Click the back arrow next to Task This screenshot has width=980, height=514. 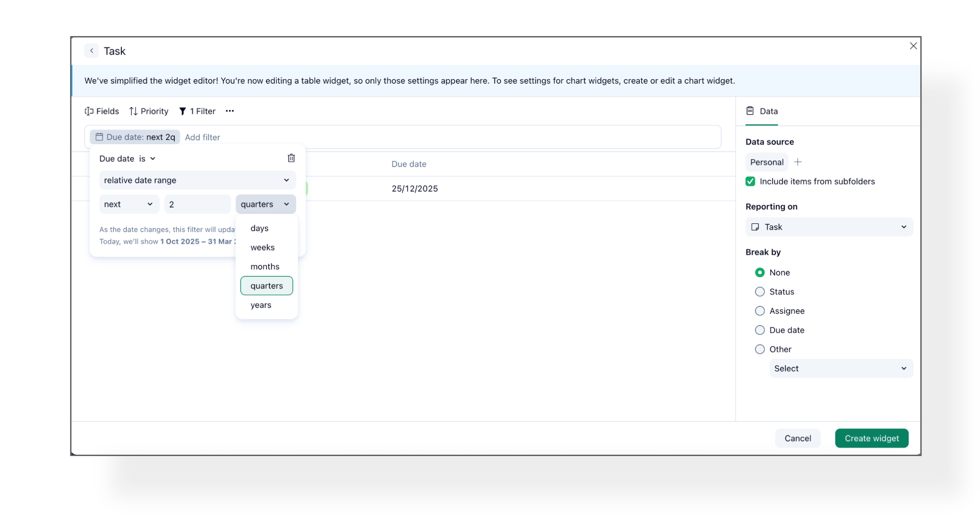pyautogui.click(x=91, y=51)
